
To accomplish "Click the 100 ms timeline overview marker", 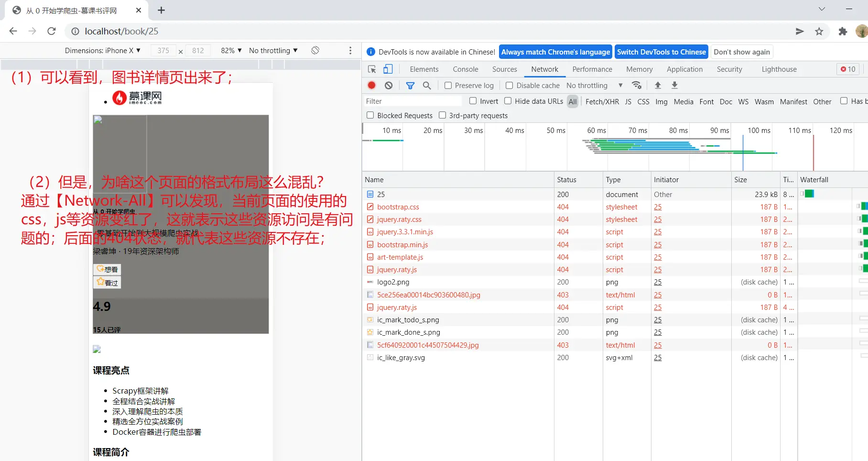I will [x=759, y=131].
